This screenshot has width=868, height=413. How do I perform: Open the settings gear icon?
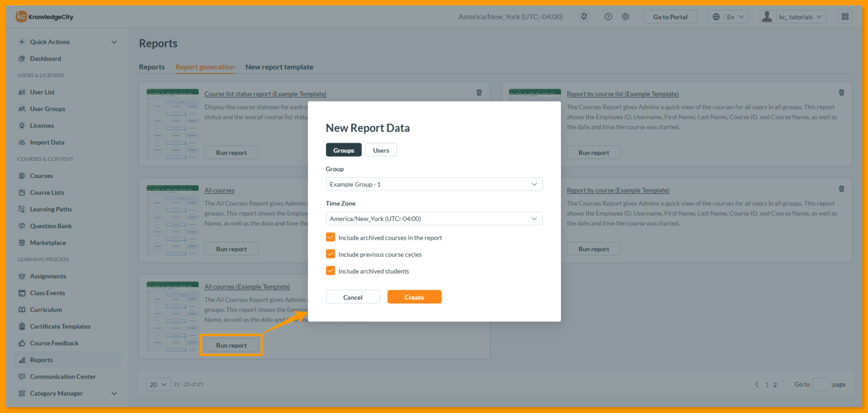(625, 17)
